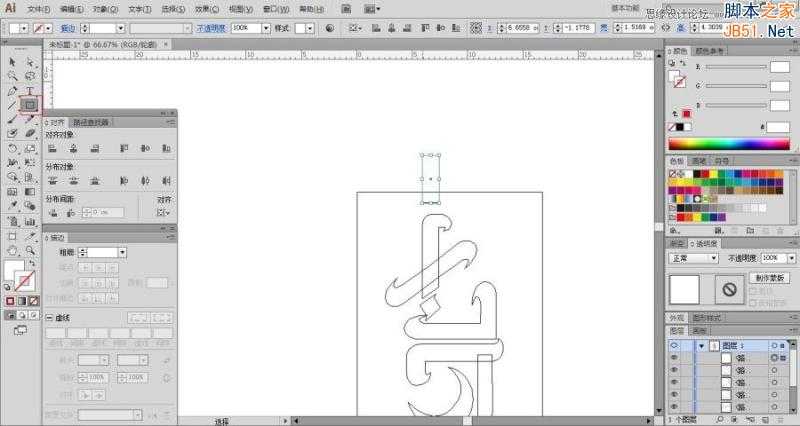Click 描边 stroke link in control bar
The height and width of the screenshot is (426, 800).
coord(68,29)
